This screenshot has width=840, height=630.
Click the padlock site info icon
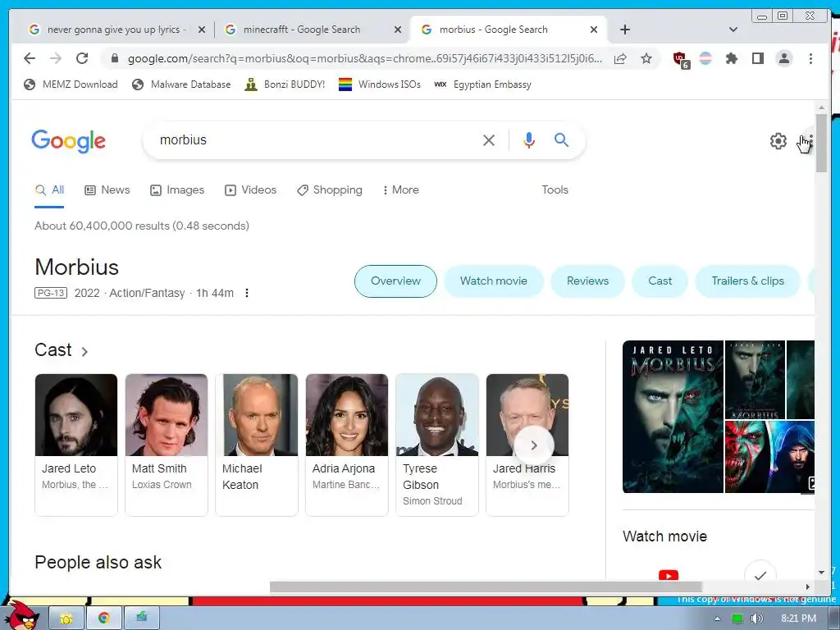point(114,58)
